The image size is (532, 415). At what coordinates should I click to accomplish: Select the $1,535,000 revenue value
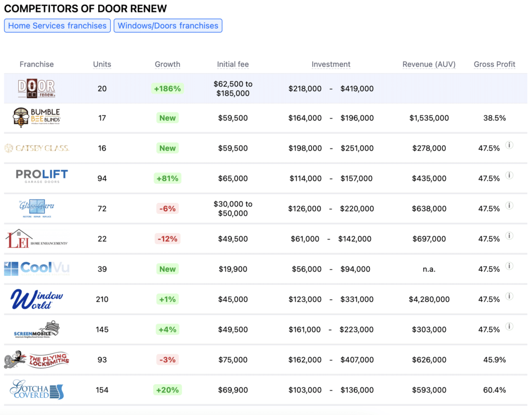point(429,118)
